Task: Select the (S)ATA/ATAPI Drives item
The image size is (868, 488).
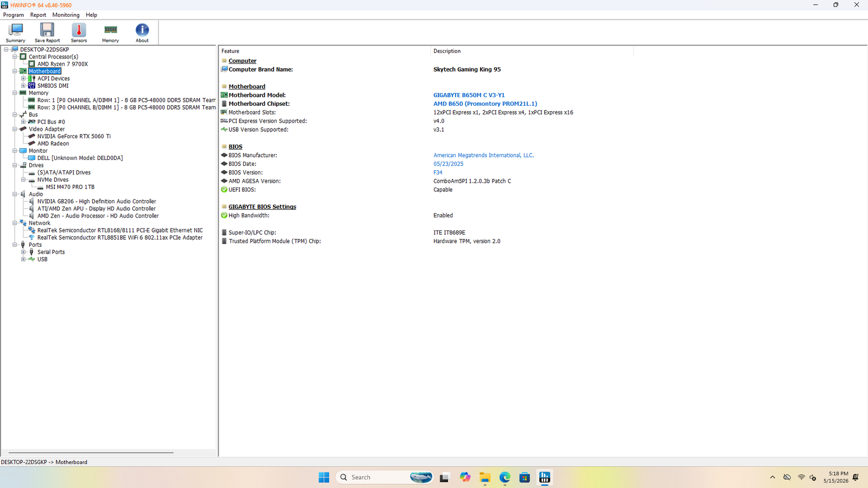Action: (64, 172)
